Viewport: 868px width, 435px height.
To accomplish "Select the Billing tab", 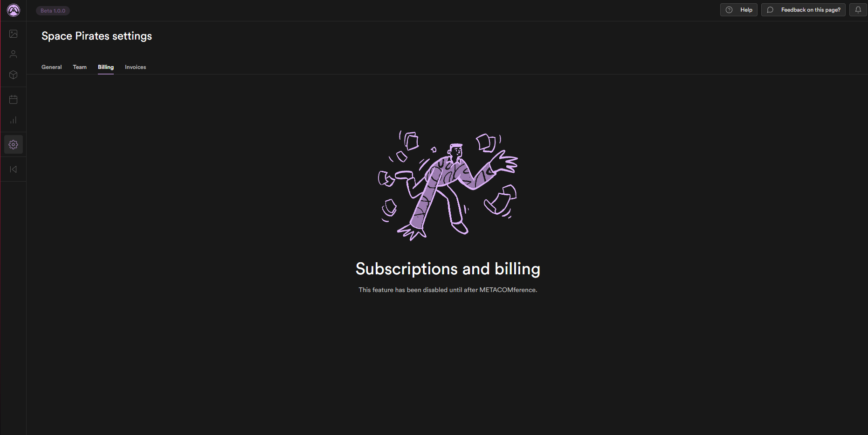I will pyautogui.click(x=106, y=67).
